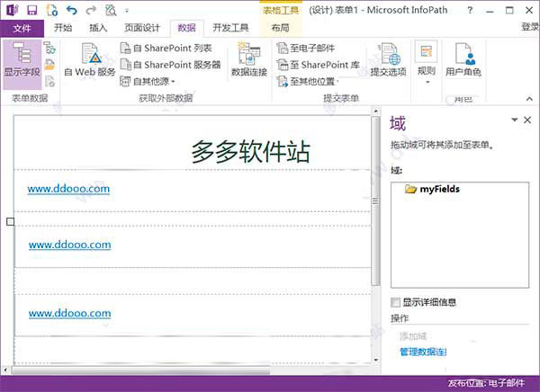Click 添加域 action link
Screen dimensions: 540x392
413,336
